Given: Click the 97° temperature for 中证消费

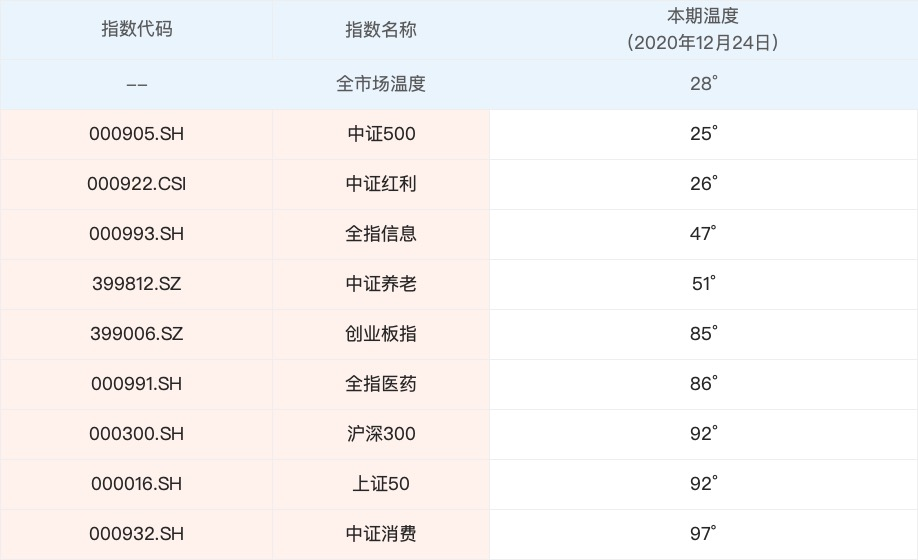Looking at the screenshot, I should 703,534.
